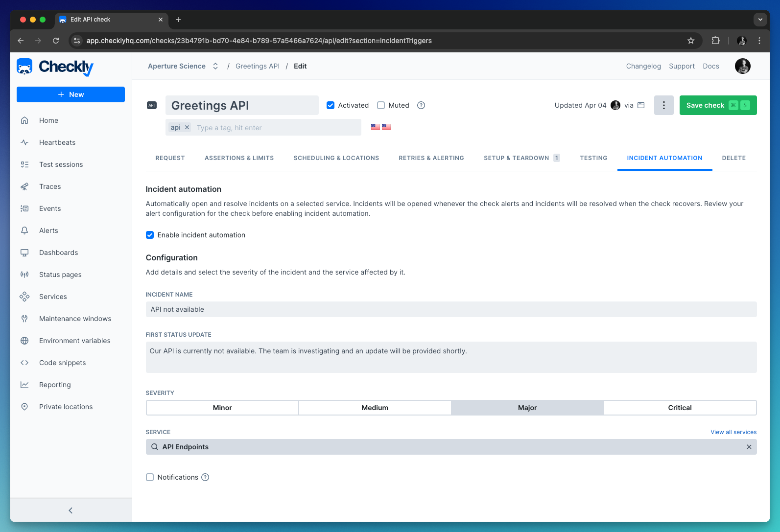Click the Maintenance windows icon
Viewport: 780px width, 532px height.
[24, 319]
